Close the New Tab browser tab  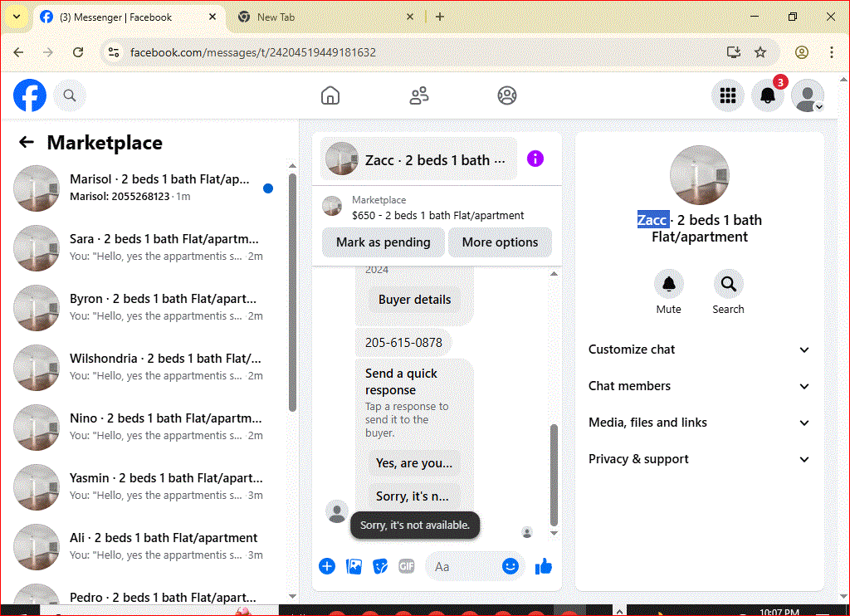(410, 17)
